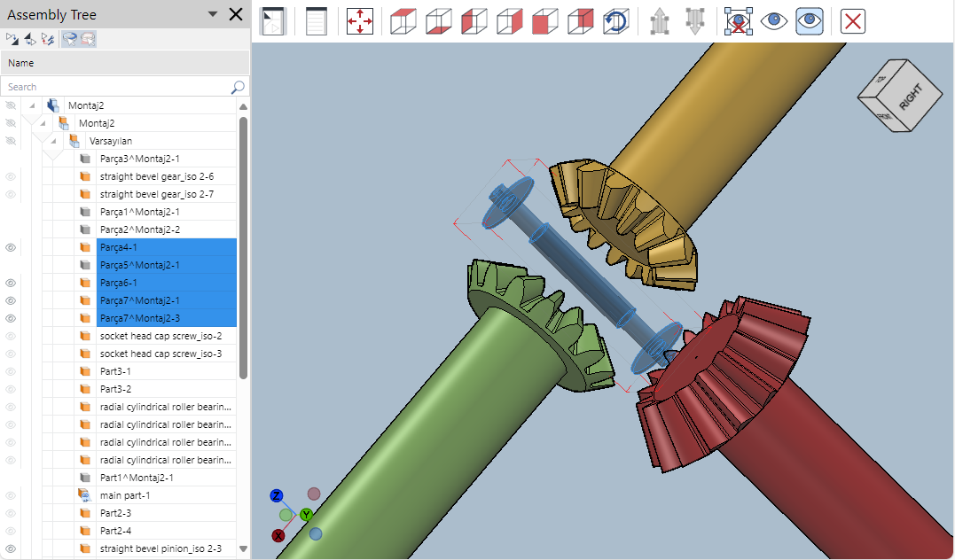This screenshot has width=955, height=560.
Task: Toggle the highlighted blue eye button
Action: [x=809, y=21]
